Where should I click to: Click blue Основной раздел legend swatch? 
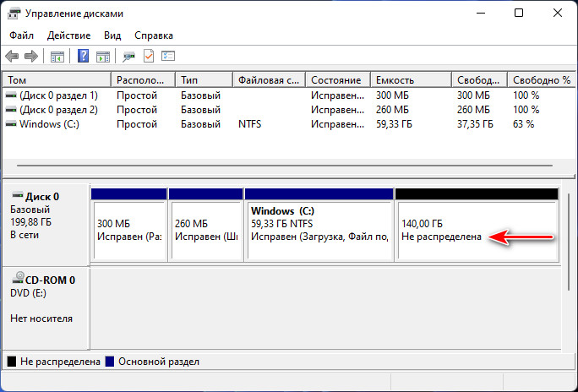point(110,362)
